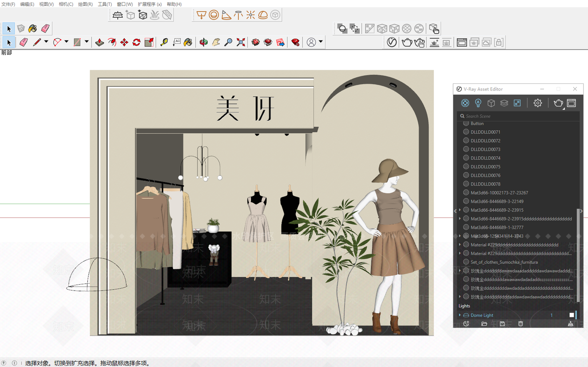
Task: Expand Asset Editor right panel arrow
Action: point(581,211)
